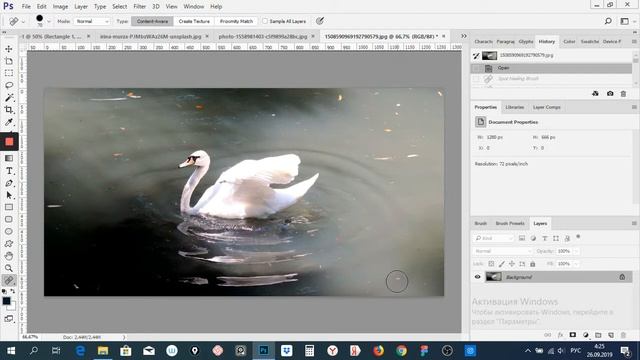The image size is (640, 360).
Task: Select the Move tool
Action: (9, 49)
